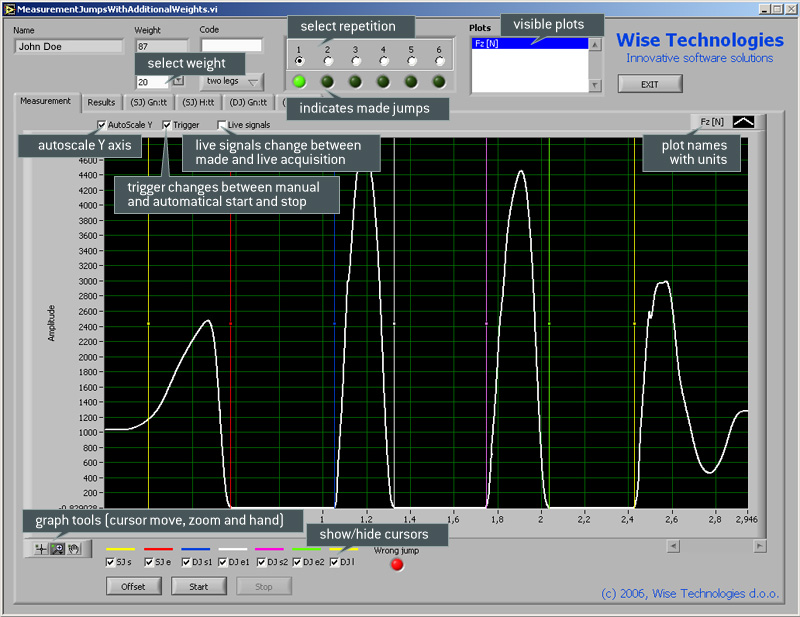Click the Start button
800x617 pixels.
click(x=198, y=586)
